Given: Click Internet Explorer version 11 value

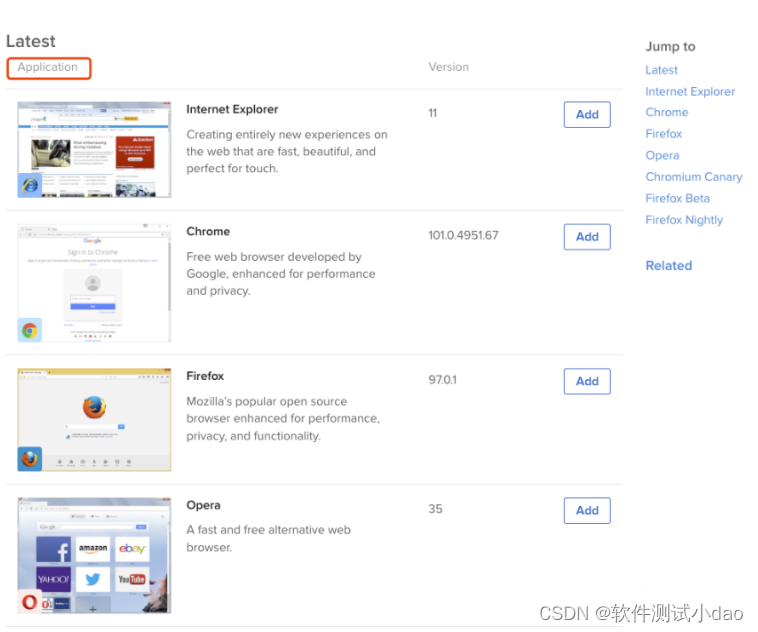Looking at the screenshot, I should pyautogui.click(x=433, y=113).
